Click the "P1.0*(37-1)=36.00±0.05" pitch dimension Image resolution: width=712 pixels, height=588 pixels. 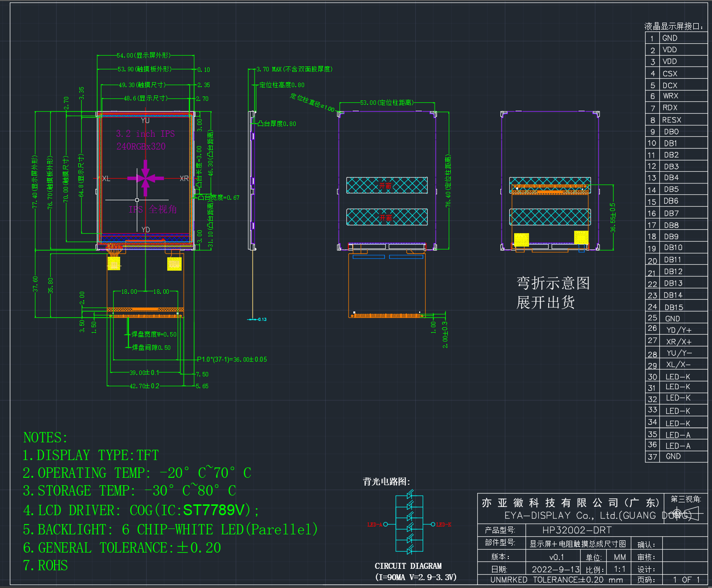232,360
